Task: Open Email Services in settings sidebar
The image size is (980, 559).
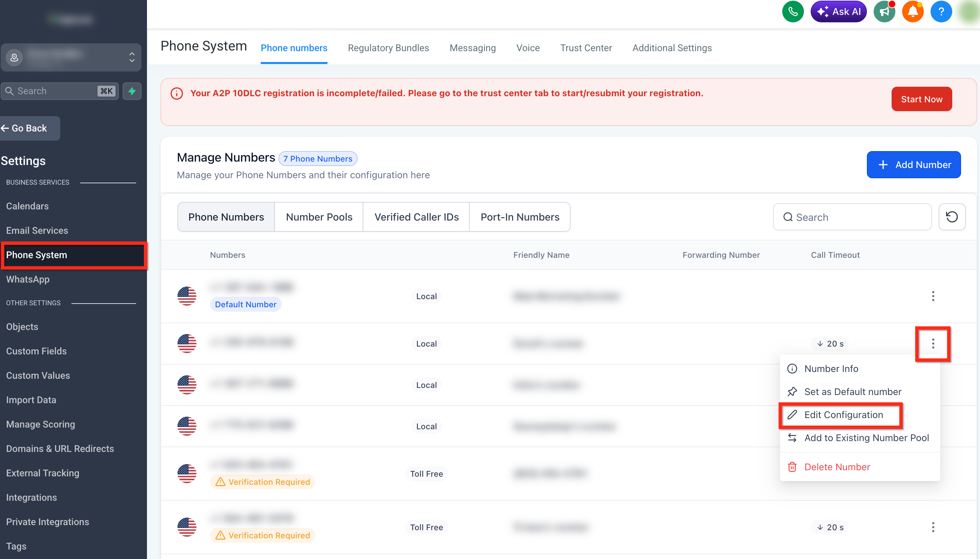Action: point(37,230)
